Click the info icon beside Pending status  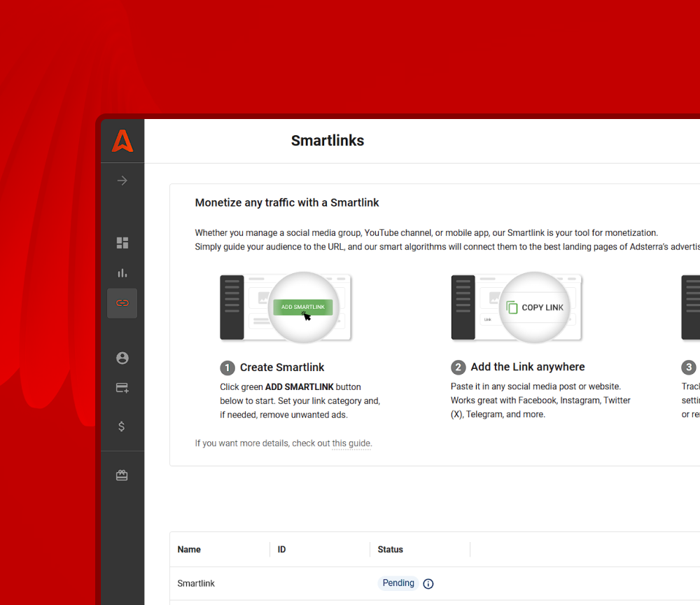coord(428,583)
